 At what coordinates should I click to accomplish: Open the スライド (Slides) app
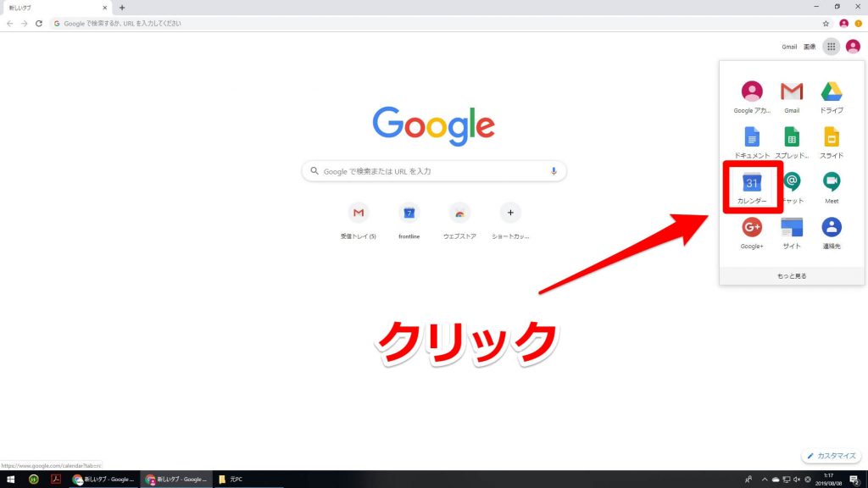point(832,142)
